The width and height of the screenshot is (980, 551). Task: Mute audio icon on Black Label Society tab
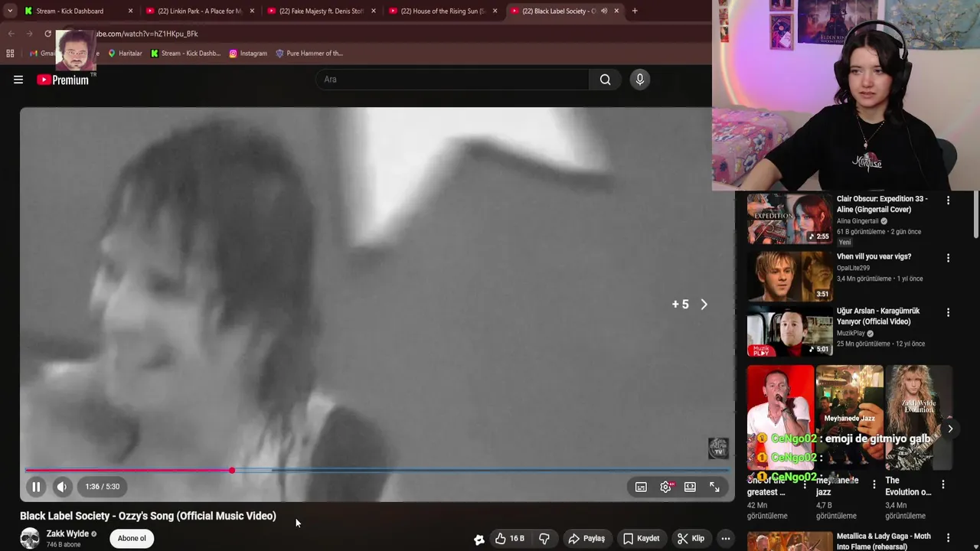tap(604, 11)
